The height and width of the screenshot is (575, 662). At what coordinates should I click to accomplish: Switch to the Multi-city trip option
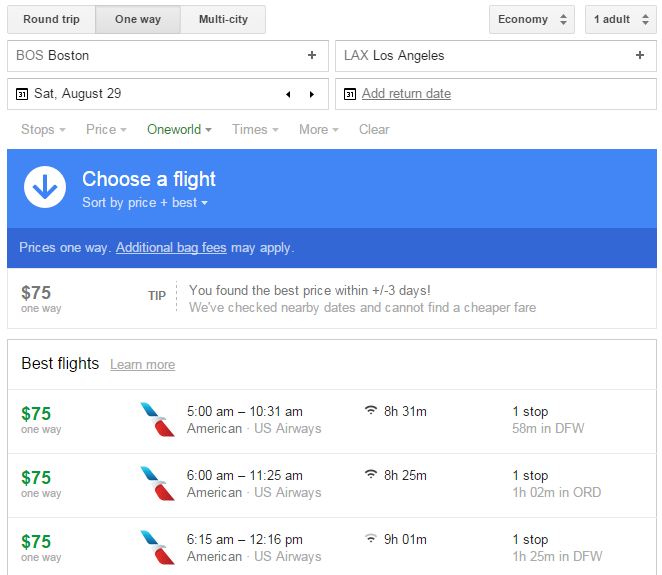pos(223,19)
